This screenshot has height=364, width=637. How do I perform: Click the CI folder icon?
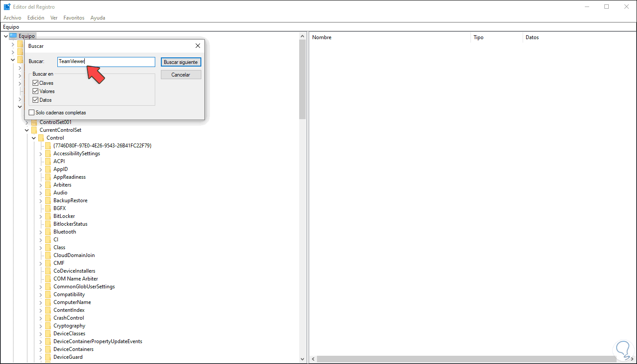click(x=48, y=240)
